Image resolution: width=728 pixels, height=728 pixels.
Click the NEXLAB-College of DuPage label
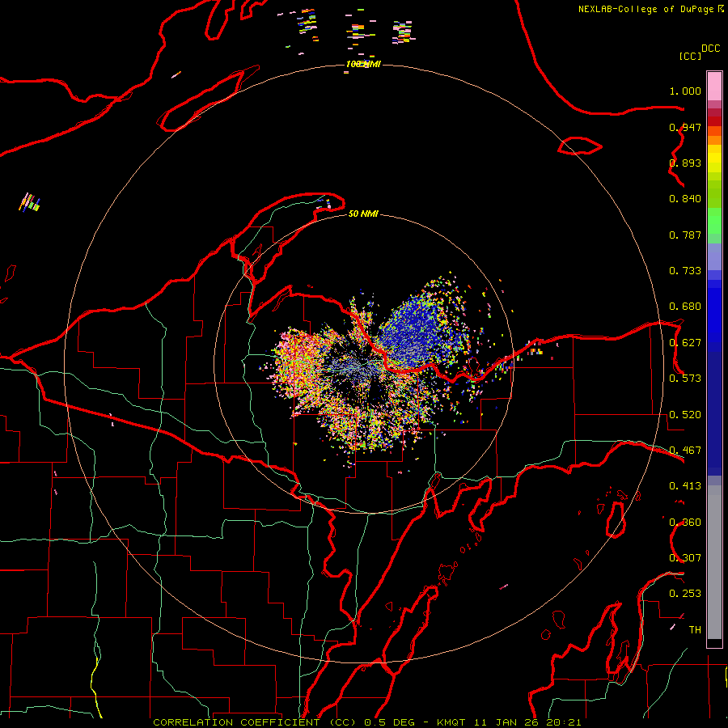click(x=645, y=9)
